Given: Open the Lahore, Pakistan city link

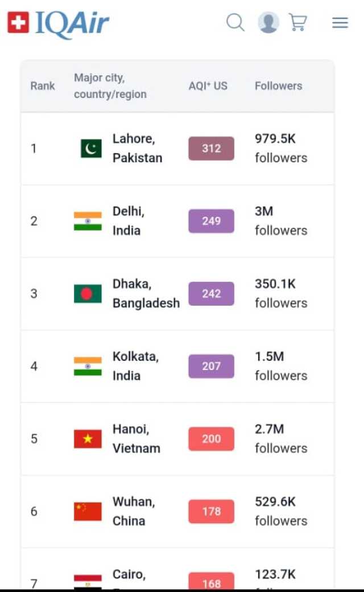Looking at the screenshot, I should point(137,148).
